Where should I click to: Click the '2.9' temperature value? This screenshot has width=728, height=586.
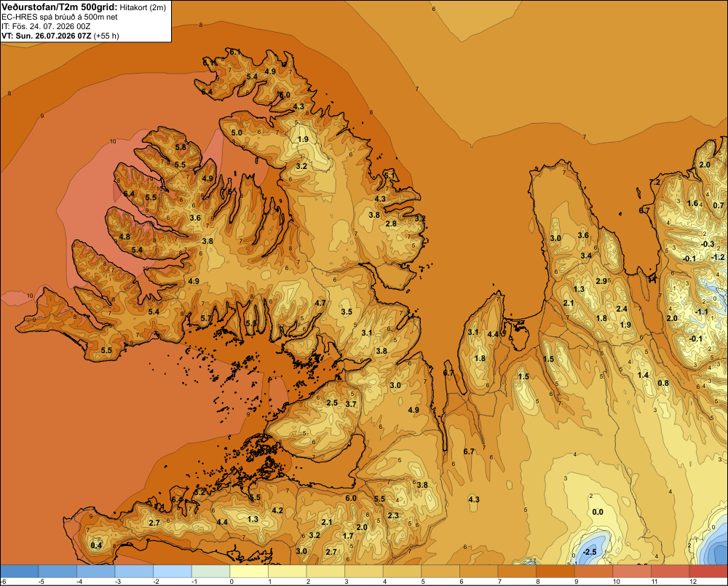[x=601, y=281]
